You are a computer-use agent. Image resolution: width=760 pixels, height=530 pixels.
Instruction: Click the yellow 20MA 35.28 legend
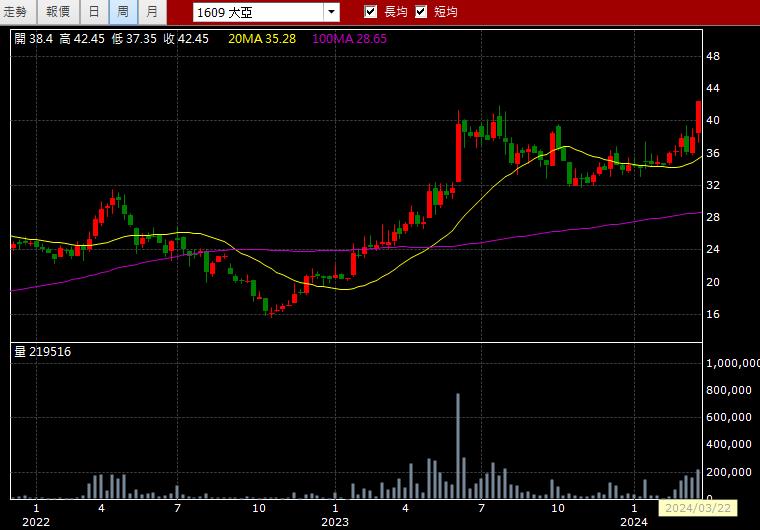[x=262, y=39]
